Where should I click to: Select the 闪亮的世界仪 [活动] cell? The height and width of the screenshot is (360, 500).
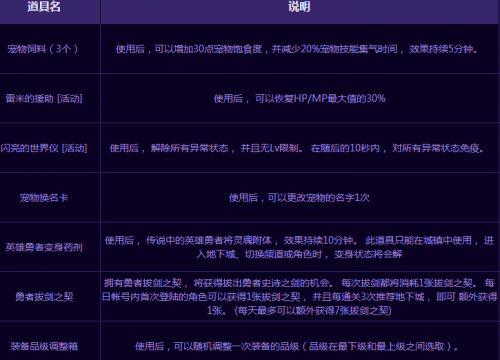(44, 148)
